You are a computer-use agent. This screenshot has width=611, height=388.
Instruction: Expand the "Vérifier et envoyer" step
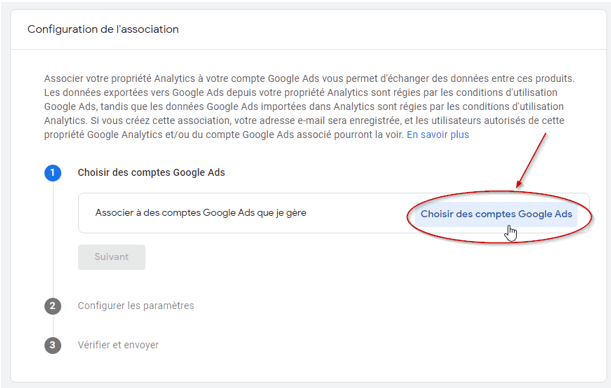click(x=118, y=345)
